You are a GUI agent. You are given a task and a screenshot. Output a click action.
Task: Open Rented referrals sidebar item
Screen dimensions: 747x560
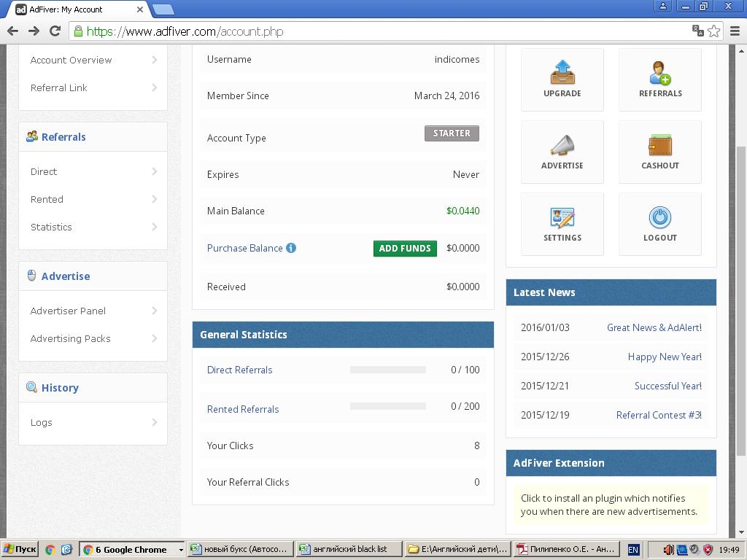point(93,199)
